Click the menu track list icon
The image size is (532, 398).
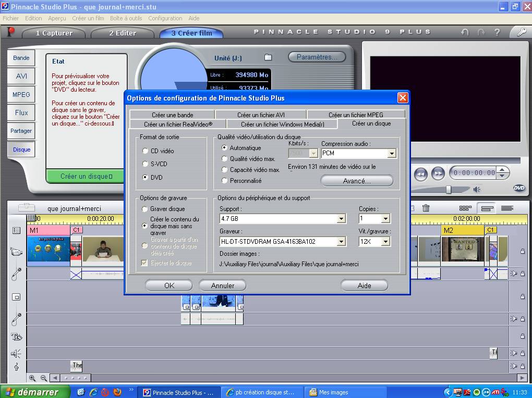pos(16,231)
